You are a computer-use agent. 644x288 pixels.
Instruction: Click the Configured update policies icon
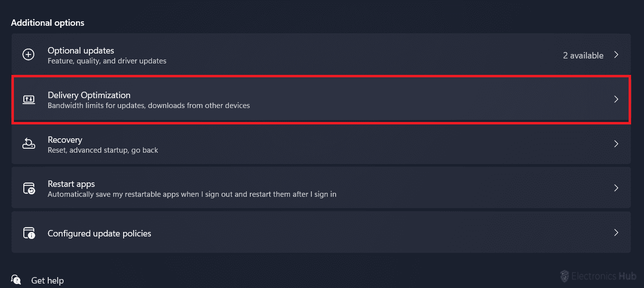click(29, 233)
